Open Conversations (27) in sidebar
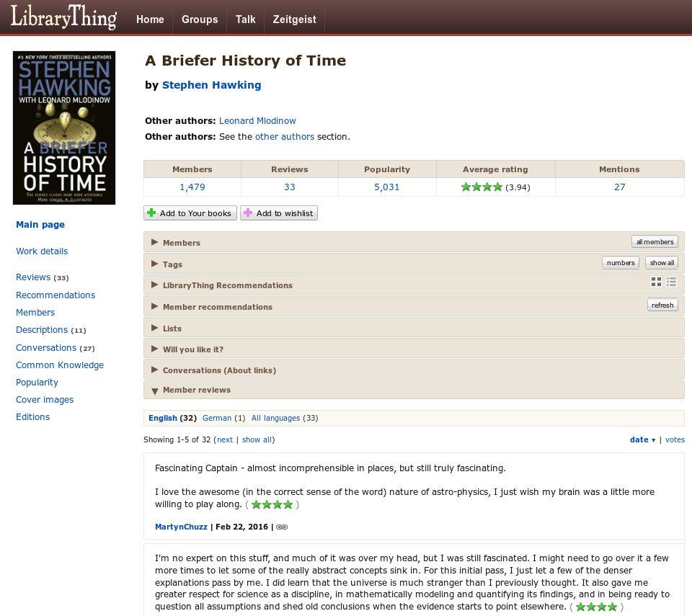Image resolution: width=692 pixels, height=616 pixels. click(x=56, y=348)
